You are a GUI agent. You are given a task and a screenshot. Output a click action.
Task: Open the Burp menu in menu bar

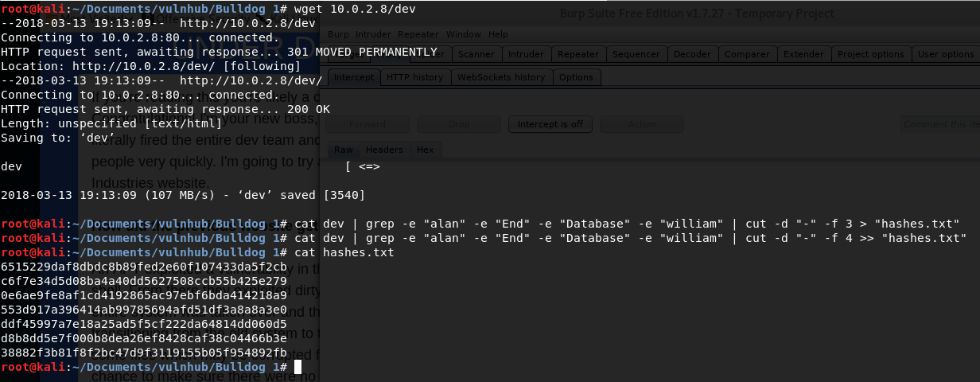click(338, 35)
